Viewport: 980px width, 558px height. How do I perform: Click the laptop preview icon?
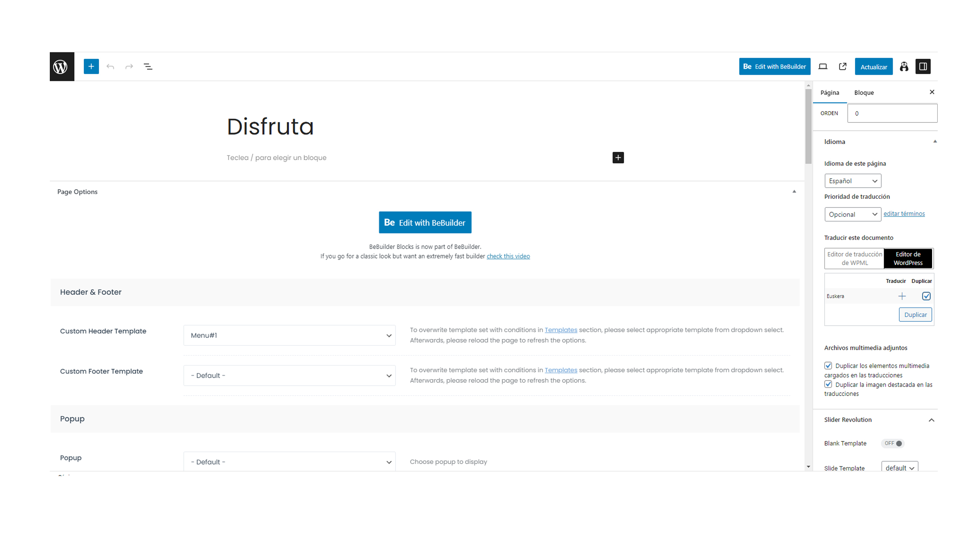tap(823, 66)
